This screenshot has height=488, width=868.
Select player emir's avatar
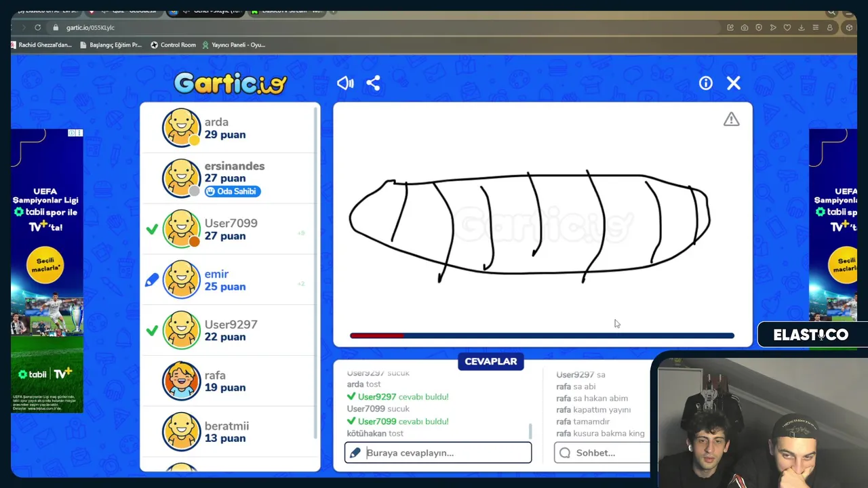coord(181,279)
